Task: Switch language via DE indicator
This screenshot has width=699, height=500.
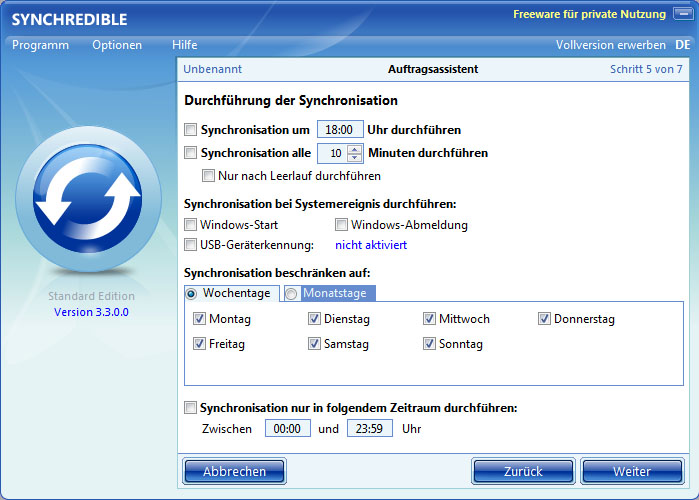Action: [x=683, y=45]
